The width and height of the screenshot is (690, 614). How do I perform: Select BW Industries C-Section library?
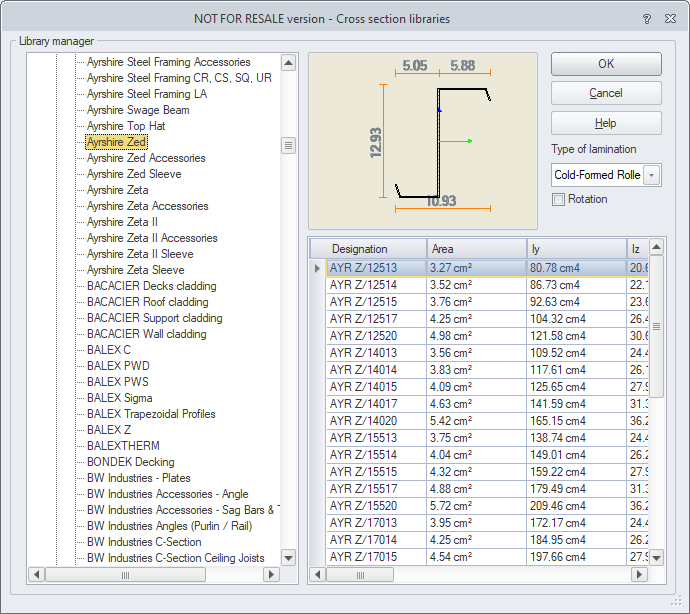pos(144,542)
